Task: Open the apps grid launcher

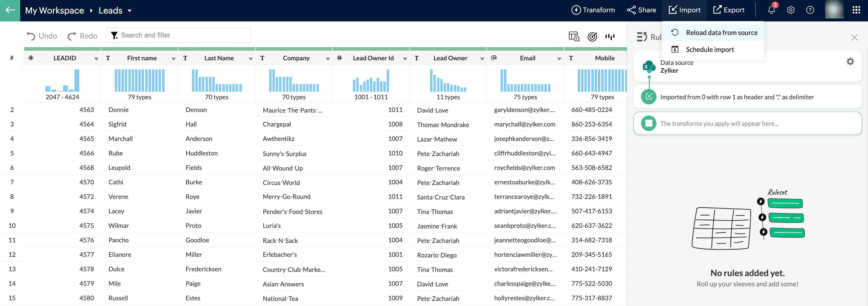Action: [856, 10]
